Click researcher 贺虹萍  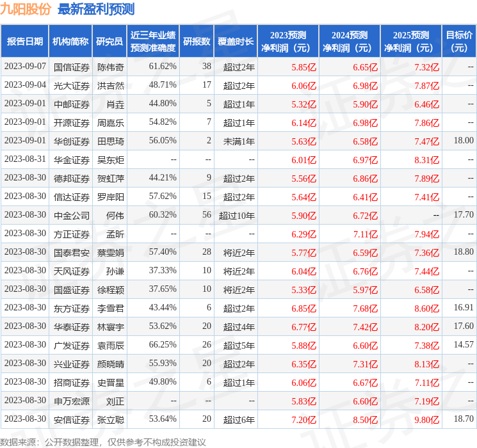[110, 179]
